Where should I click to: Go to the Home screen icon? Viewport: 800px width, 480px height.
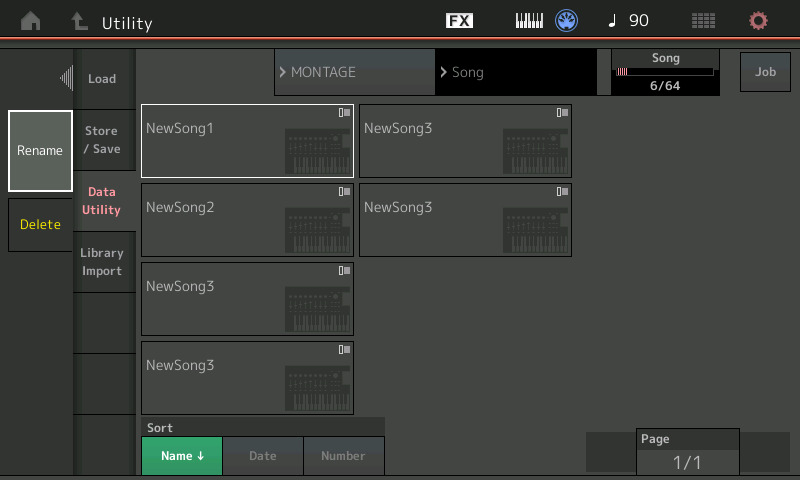31,21
